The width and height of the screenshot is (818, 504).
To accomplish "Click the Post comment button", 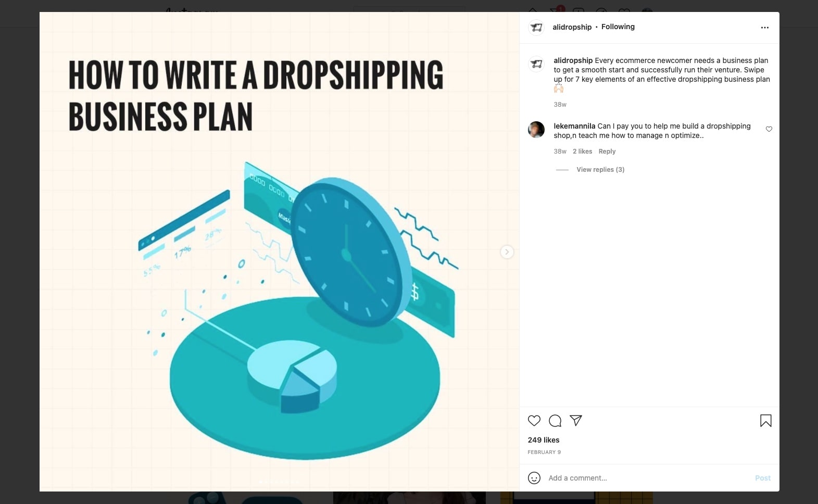I will 763,478.
